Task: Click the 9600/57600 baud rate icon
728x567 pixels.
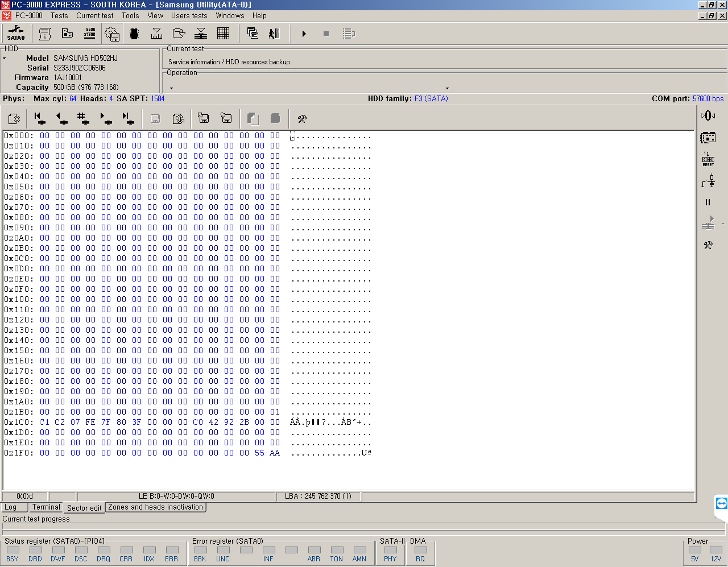Action: point(90,34)
